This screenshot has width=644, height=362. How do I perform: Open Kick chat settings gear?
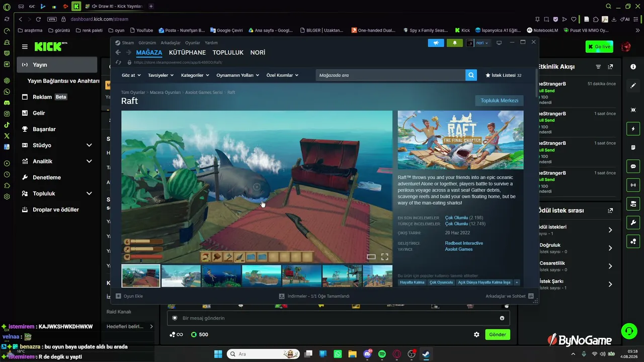point(476,334)
